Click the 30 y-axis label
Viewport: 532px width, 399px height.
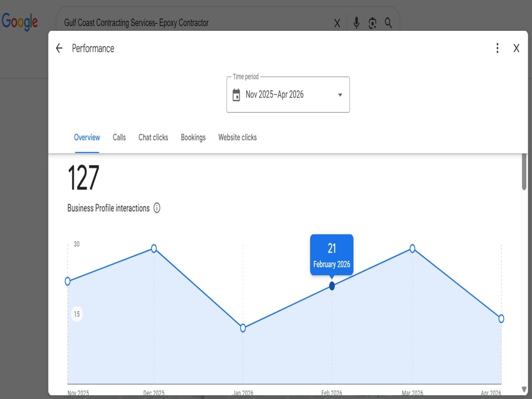(x=77, y=244)
